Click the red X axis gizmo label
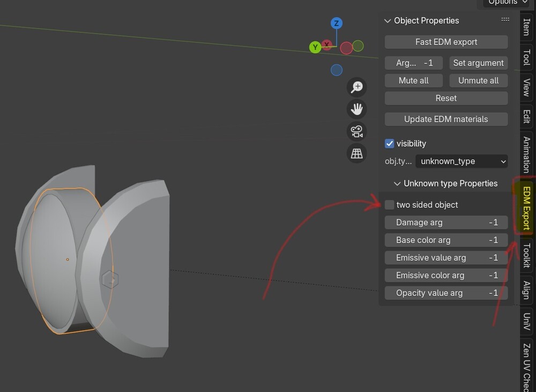Screen dimensions: 536x392 point(327,45)
